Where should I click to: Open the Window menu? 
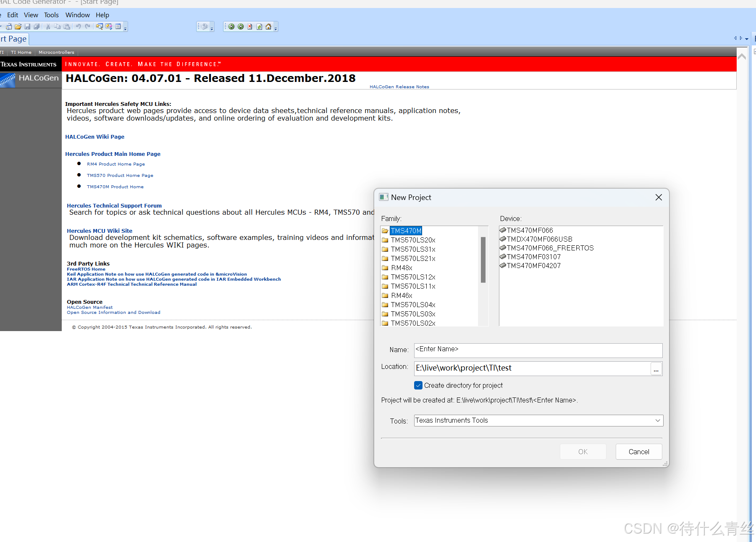coord(78,15)
